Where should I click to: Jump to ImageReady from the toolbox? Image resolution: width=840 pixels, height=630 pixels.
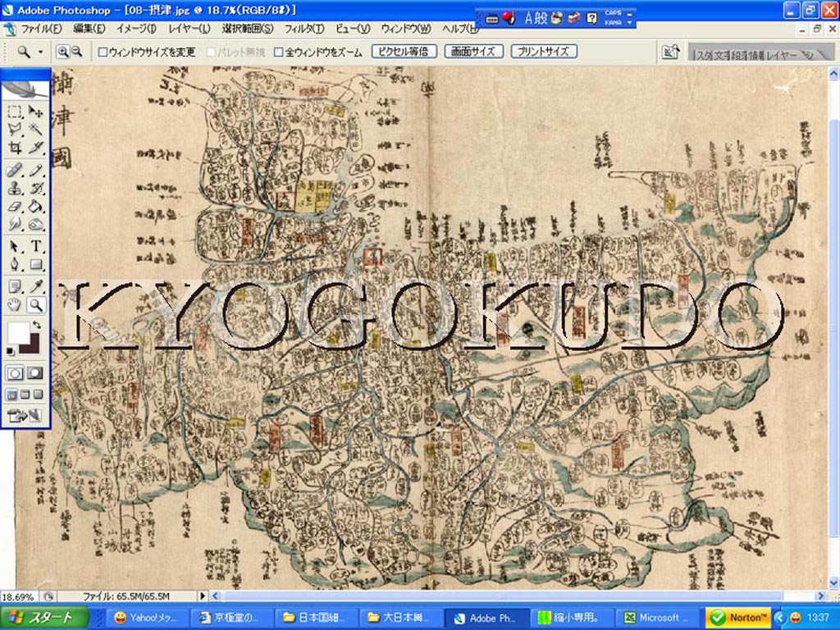[x=25, y=414]
